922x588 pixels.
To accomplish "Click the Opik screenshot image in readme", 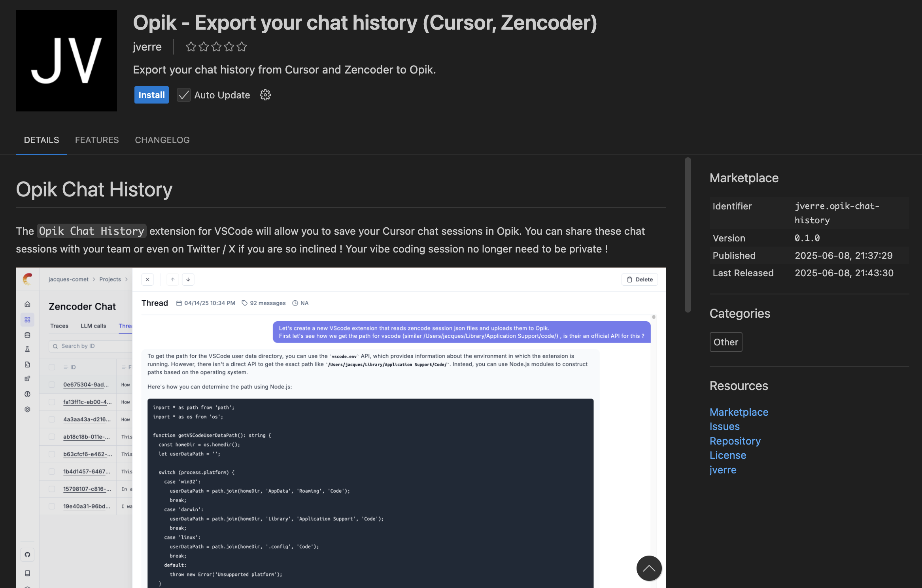I will tap(341, 428).
